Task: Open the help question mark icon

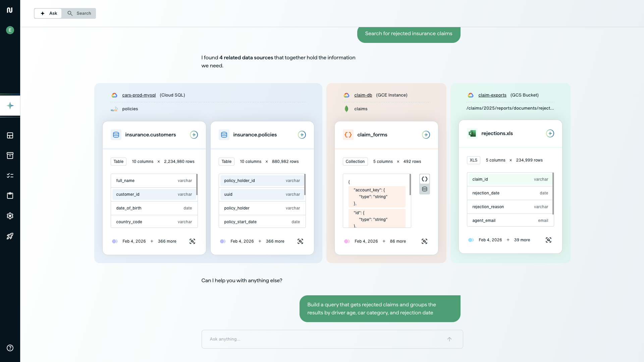Action: tap(10, 348)
